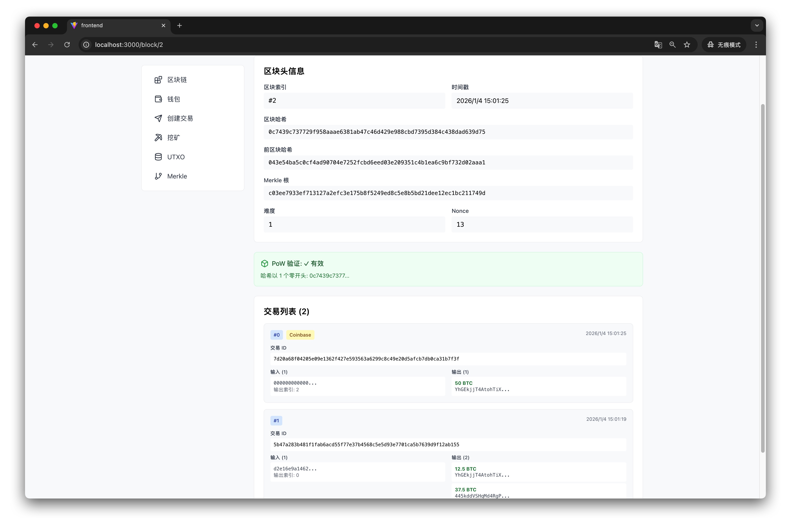Click the page vertical scrollbar
The width and height of the screenshot is (791, 532).
pyautogui.click(x=762, y=278)
